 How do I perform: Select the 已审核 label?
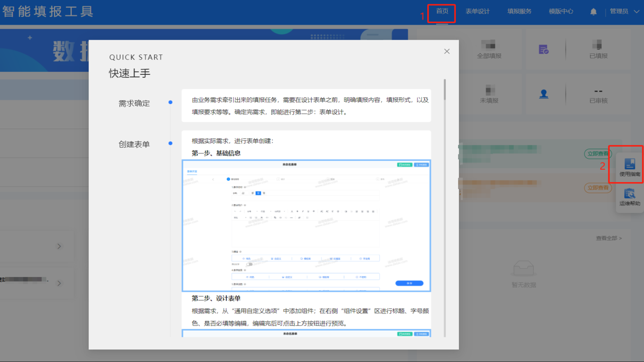[599, 101]
